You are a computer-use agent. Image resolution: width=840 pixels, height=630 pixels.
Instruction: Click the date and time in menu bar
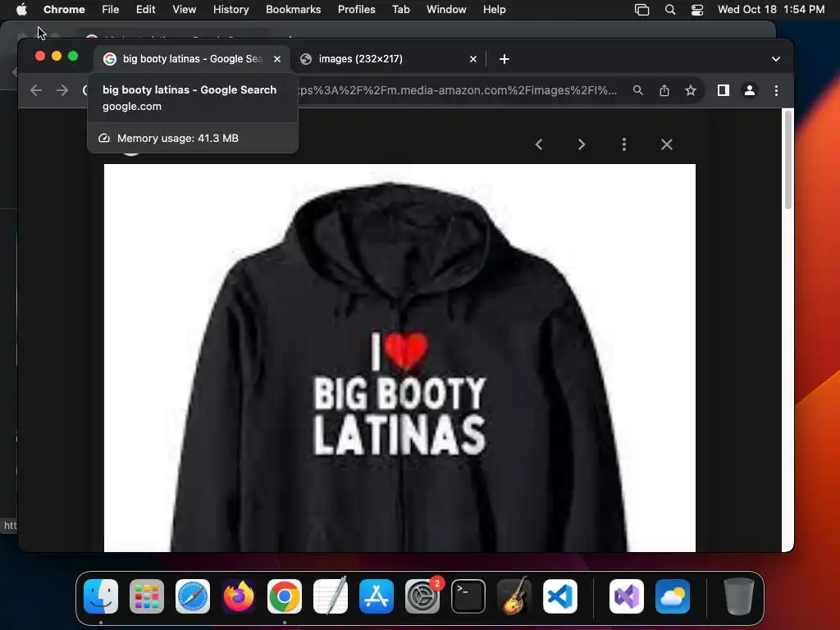(x=771, y=10)
